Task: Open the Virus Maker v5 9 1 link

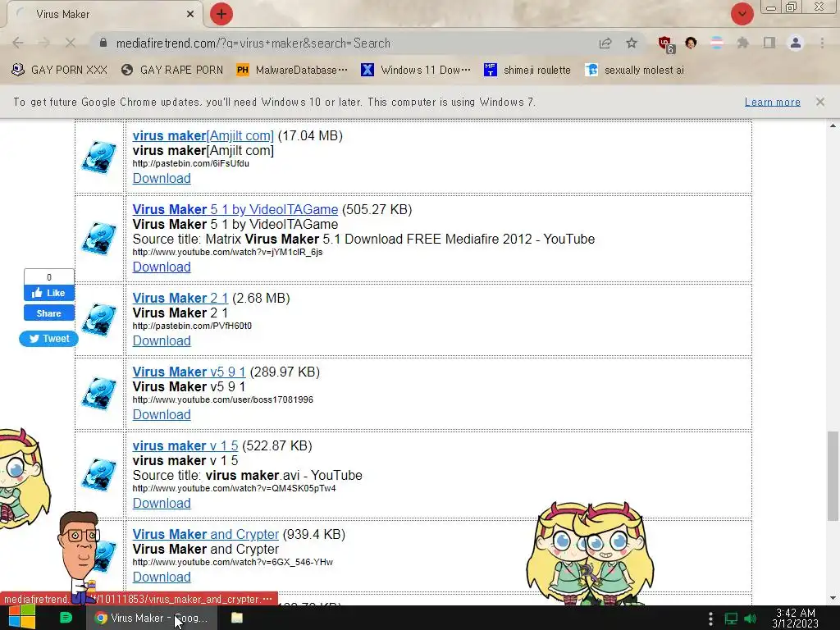Action: (189, 372)
